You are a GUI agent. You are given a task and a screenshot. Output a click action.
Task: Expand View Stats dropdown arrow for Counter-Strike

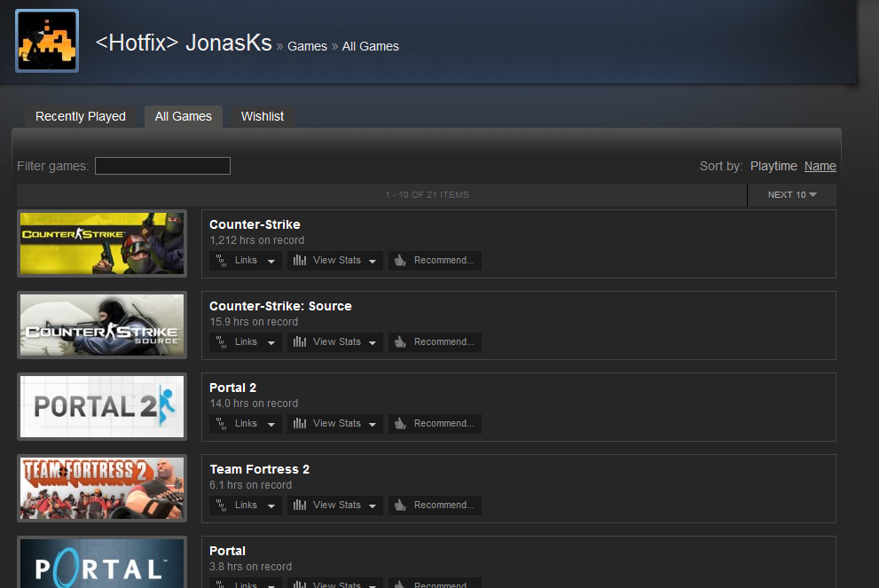pos(373,262)
